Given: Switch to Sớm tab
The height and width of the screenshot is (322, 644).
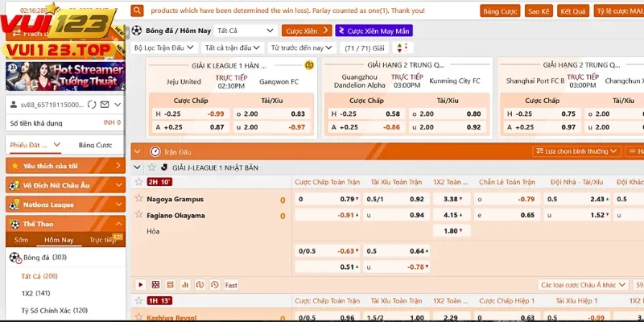Looking at the screenshot, I should pyautogui.click(x=21, y=240).
